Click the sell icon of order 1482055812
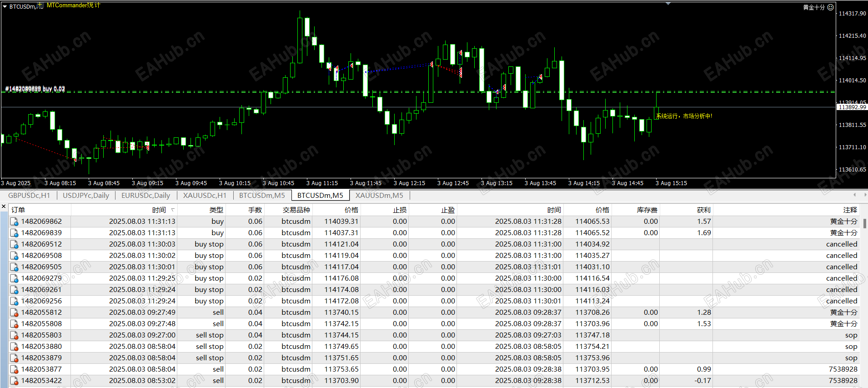Viewport: 868px width, 388px height. [x=14, y=312]
